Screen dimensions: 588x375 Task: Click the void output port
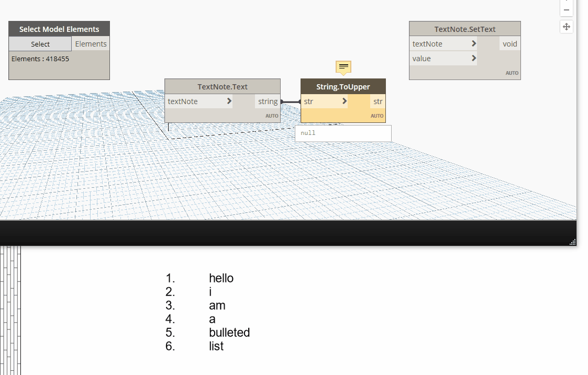point(509,44)
